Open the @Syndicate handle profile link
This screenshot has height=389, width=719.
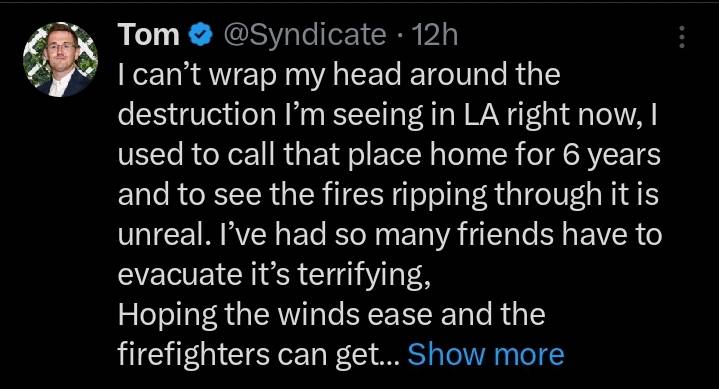point(304,36)
